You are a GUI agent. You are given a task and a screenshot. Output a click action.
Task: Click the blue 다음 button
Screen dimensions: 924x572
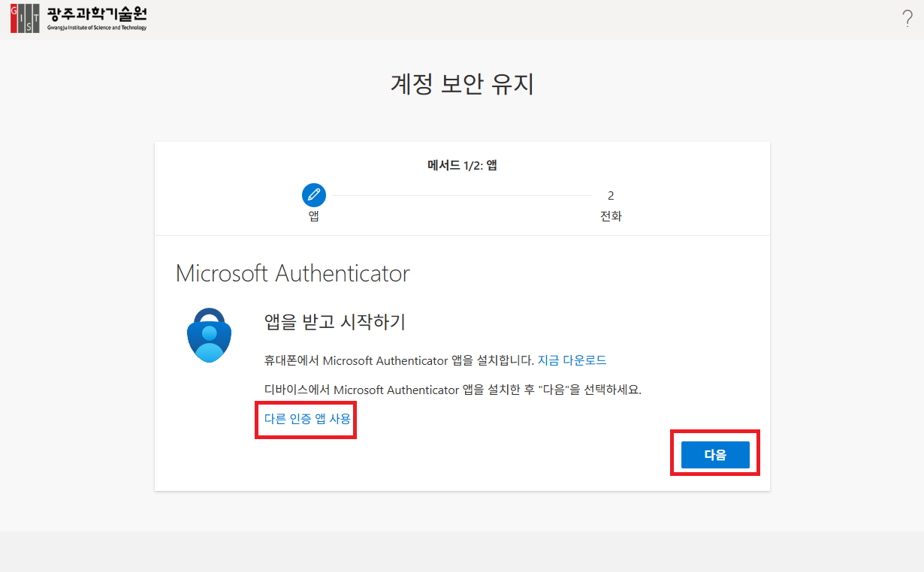pos(715,455)
